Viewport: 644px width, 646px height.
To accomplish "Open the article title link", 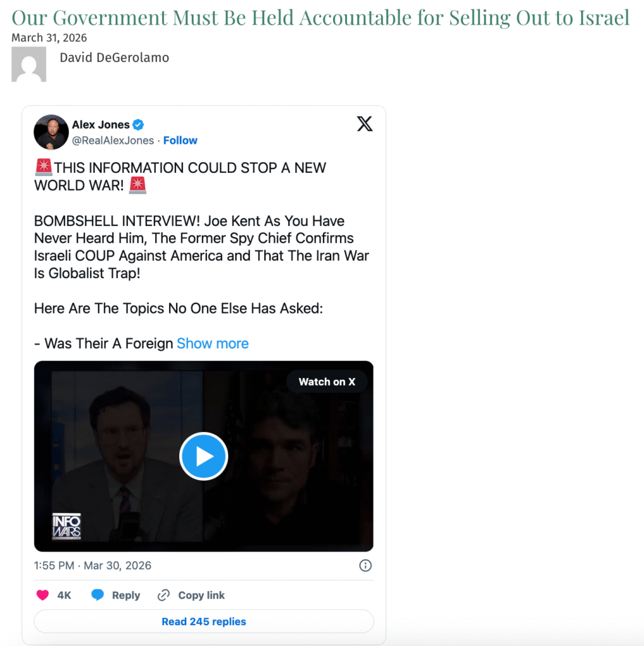I will coord(320,18).
